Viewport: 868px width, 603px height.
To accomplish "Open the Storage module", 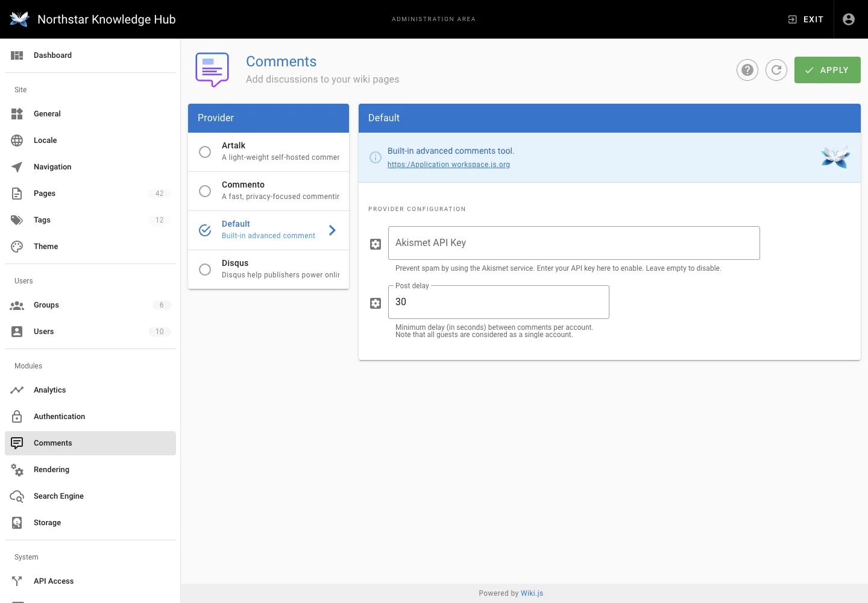I will coord(90,523).
